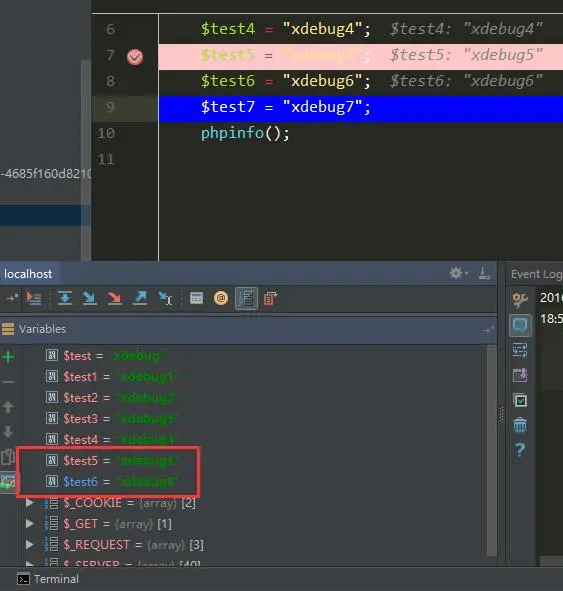Select the localhost debug session tab

pos(28,274)
